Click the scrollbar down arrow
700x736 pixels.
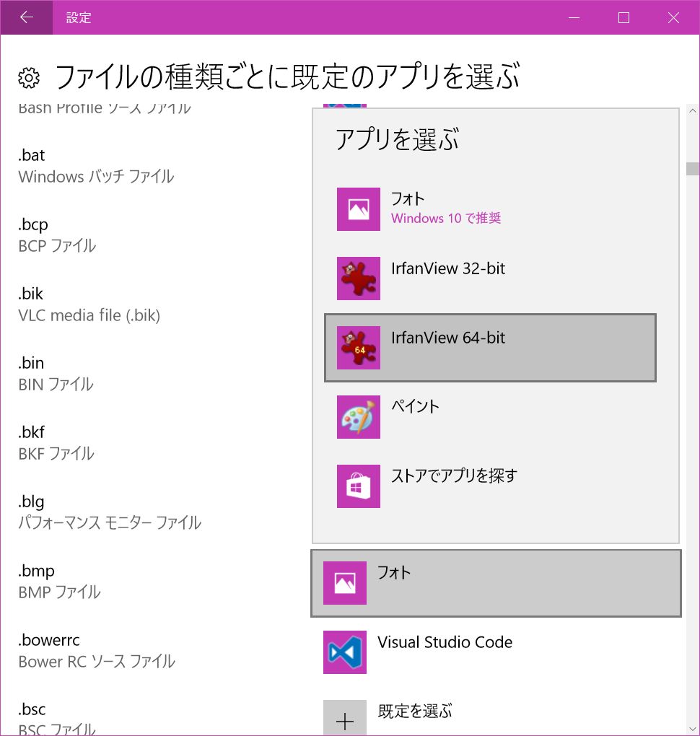693,729
